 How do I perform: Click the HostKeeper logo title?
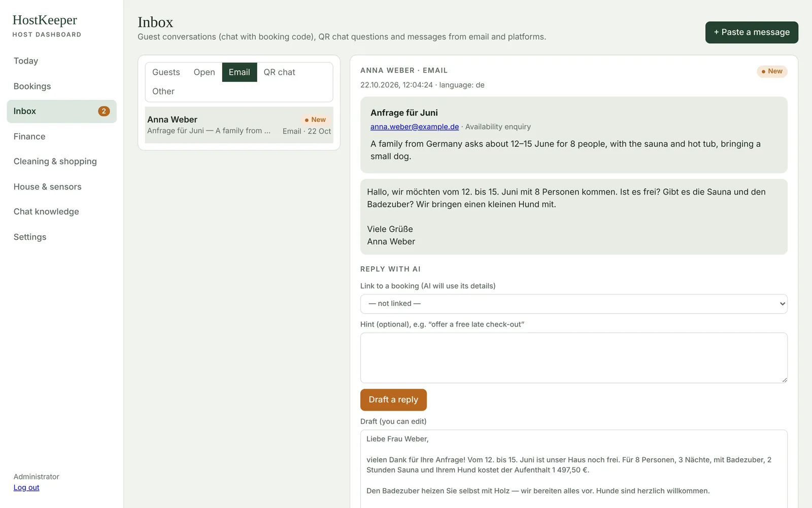pos(45,20)
